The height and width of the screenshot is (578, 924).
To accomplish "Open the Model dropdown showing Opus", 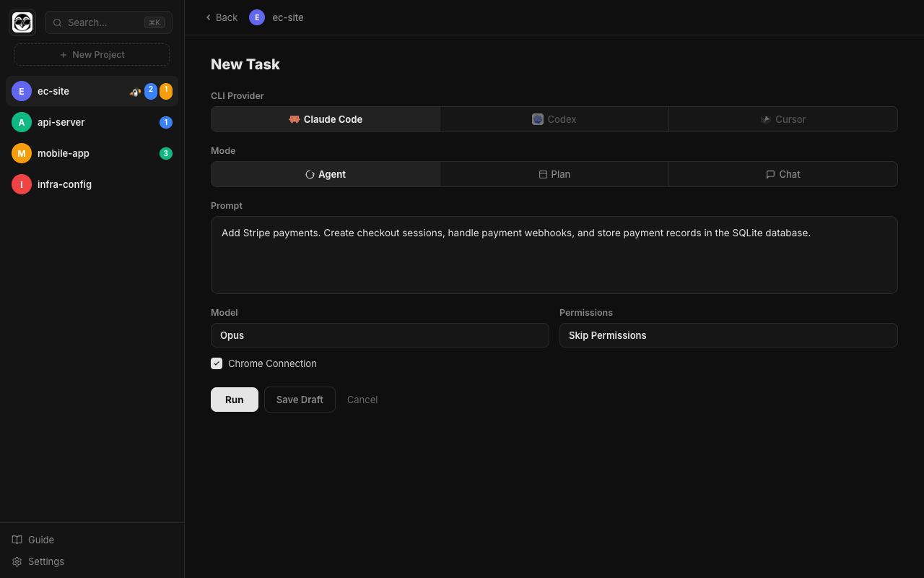I will tap(380, 335).
